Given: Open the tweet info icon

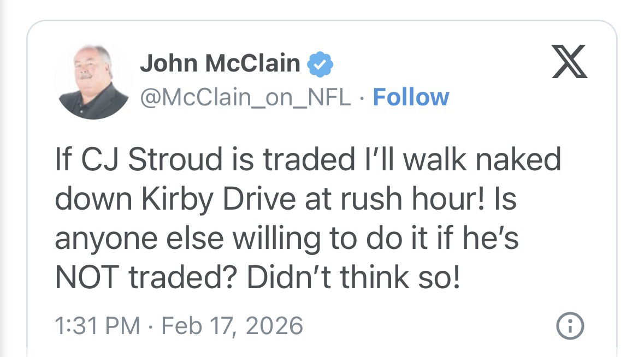Looking at the screenshot, I should click(569, 326).
